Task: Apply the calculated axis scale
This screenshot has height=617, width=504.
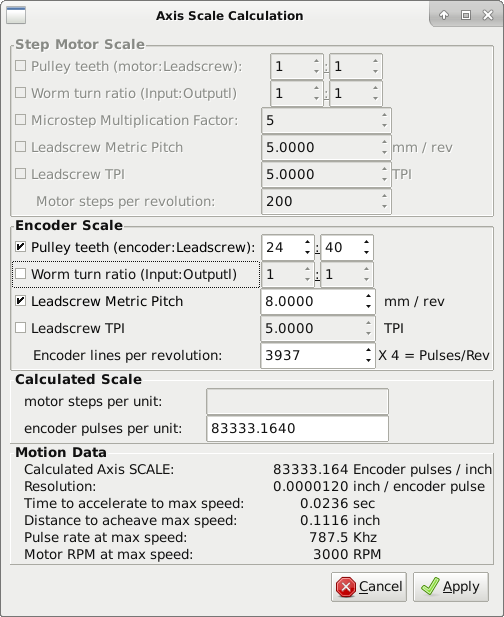Action: tap(451, 587)
